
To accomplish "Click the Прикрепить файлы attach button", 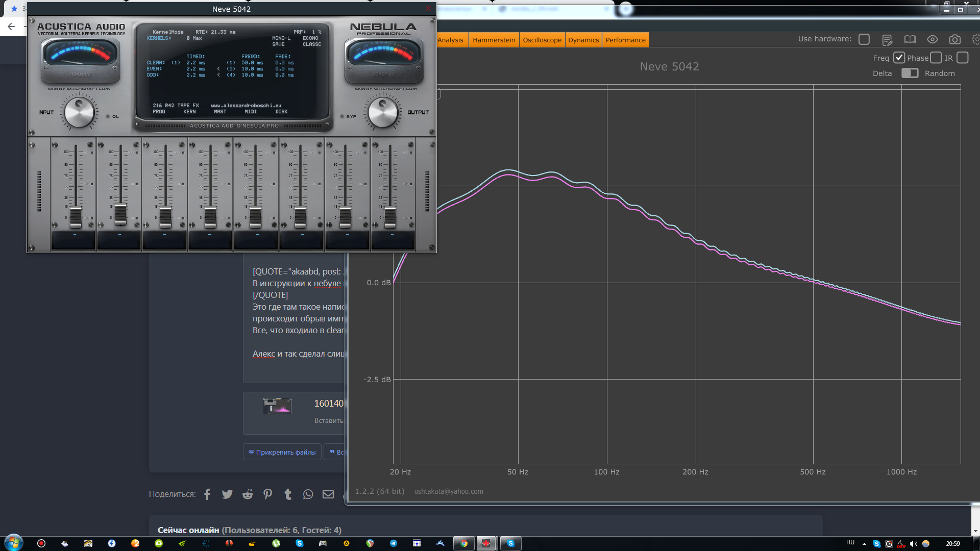I will (282, 452).
